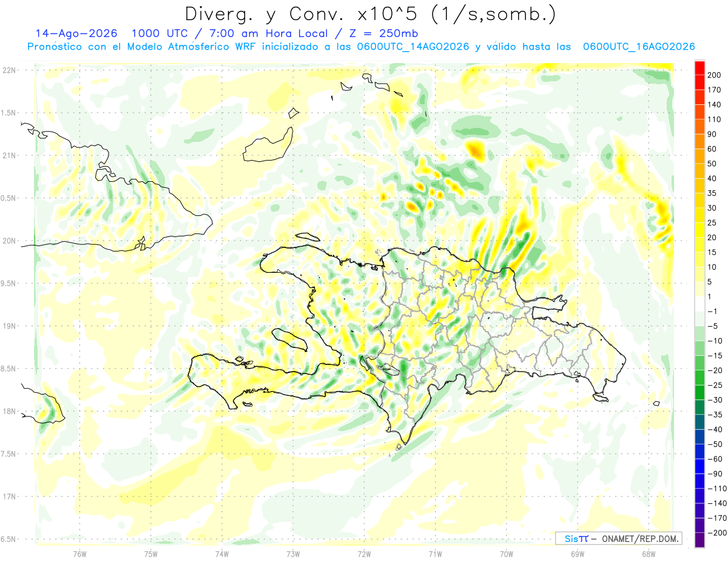The height and width of the screenshot is (562, 728).
Task: Click the colorbar value '-20'
Action: click(715, 370)
